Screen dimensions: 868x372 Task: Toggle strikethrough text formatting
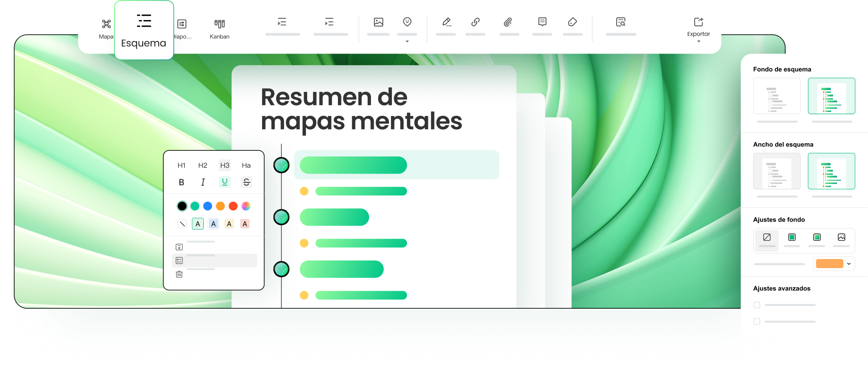[247, 182]
